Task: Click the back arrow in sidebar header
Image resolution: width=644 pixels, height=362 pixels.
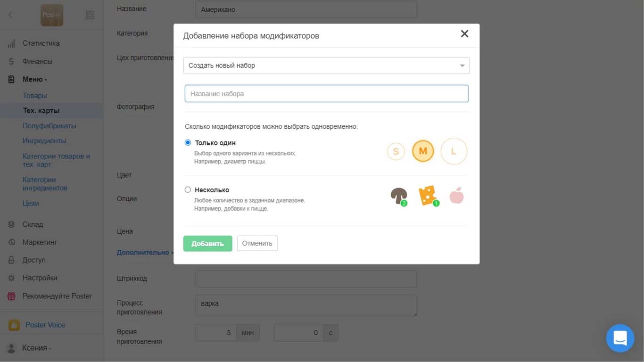Action: (11, 15)
